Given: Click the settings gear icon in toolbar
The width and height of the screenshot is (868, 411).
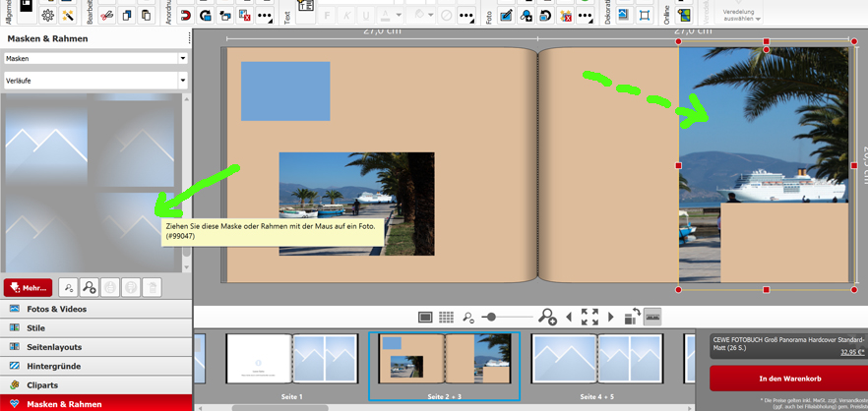Looking at the screenshot, I should (x=47, y=16).
